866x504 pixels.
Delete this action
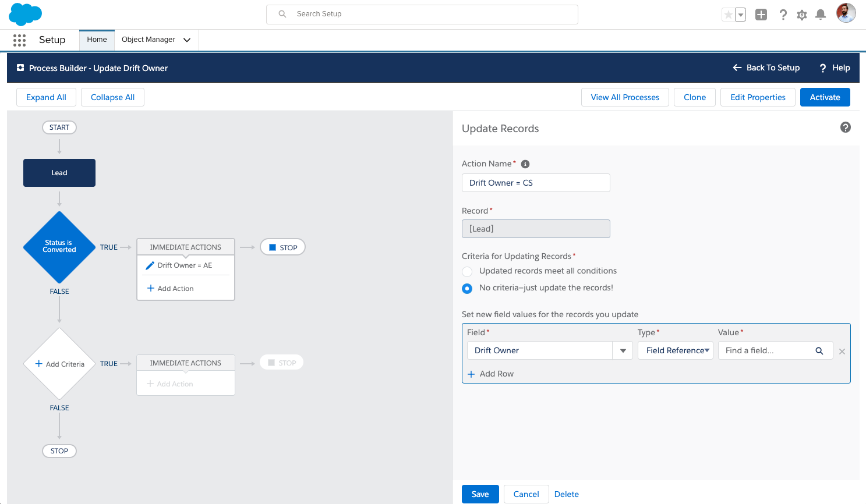pyautogui.click(x=567, y=494)
